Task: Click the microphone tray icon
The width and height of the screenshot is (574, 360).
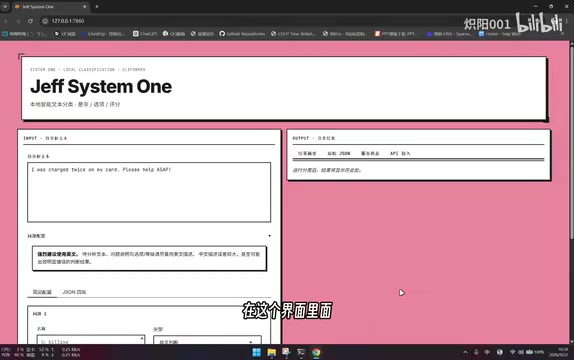Action: (x=476, y=352)
